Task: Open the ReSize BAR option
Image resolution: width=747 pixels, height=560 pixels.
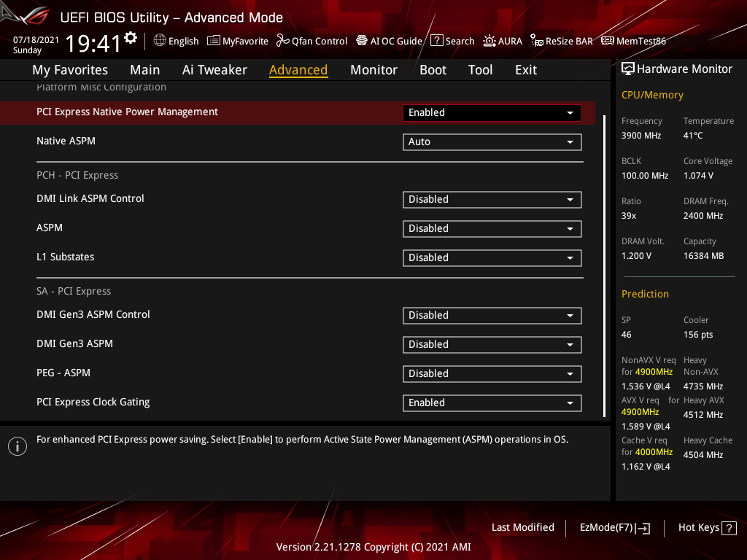Action: pyautogui.click(x=562, y=41)
